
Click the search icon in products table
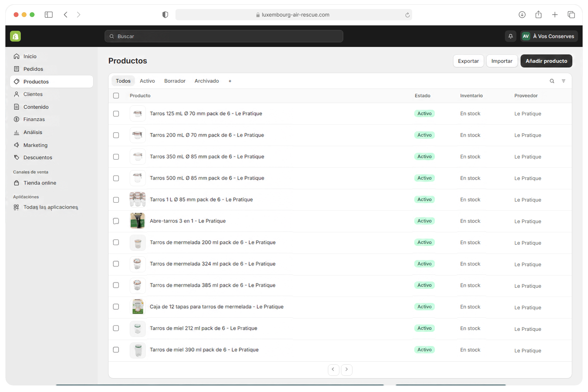click(x=552, y=81)
